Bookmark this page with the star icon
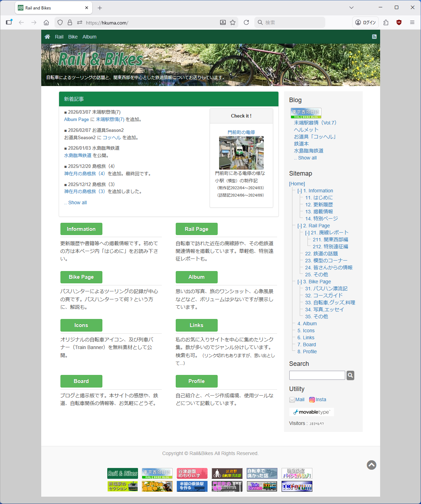 (233, 22)
